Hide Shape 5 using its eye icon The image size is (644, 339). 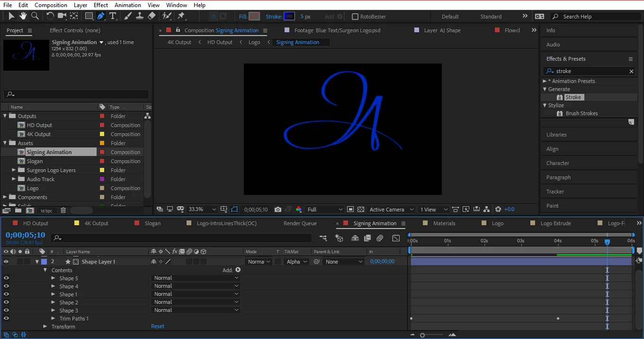(6, 278)
